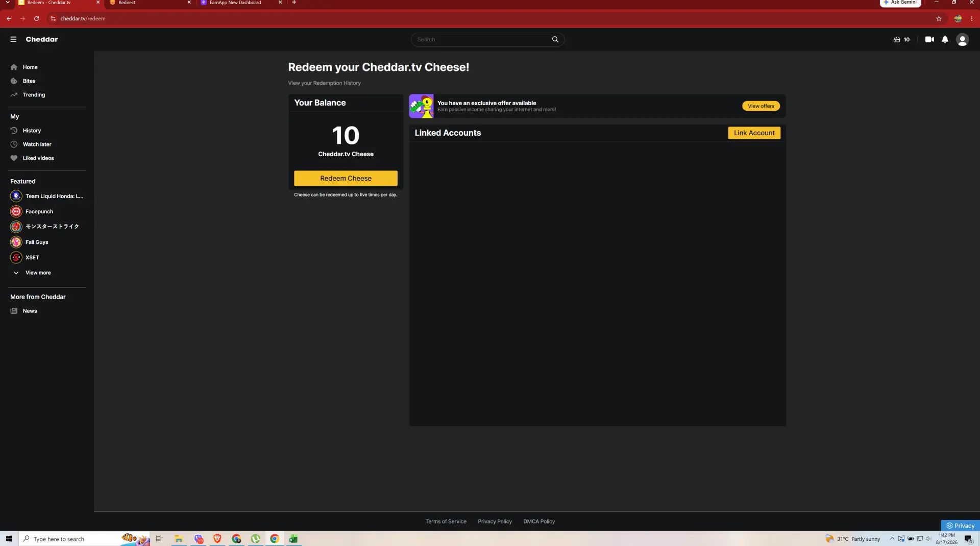Open the Terms of Service link
Screen dimensions: 980x546
(446, 522)
